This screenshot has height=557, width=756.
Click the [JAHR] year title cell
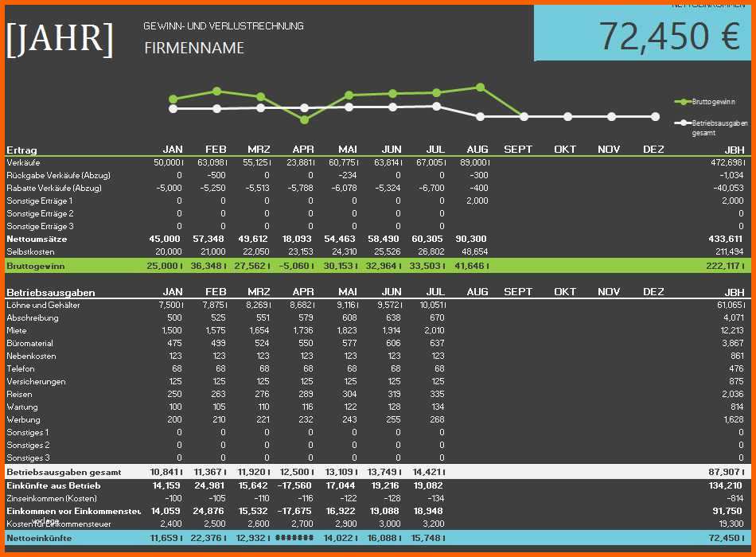click(60, 39)
